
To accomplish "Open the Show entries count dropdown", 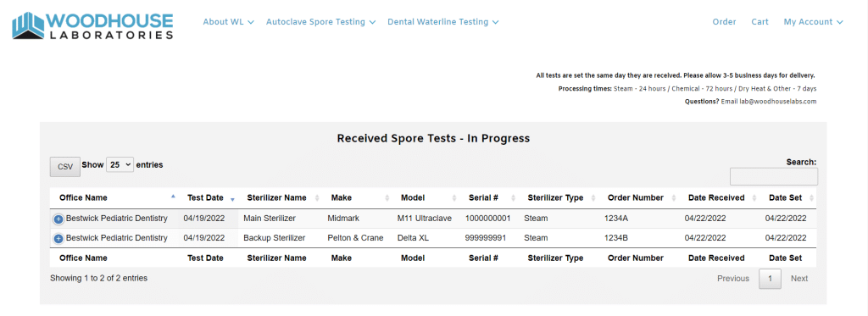I will (120, 165).
